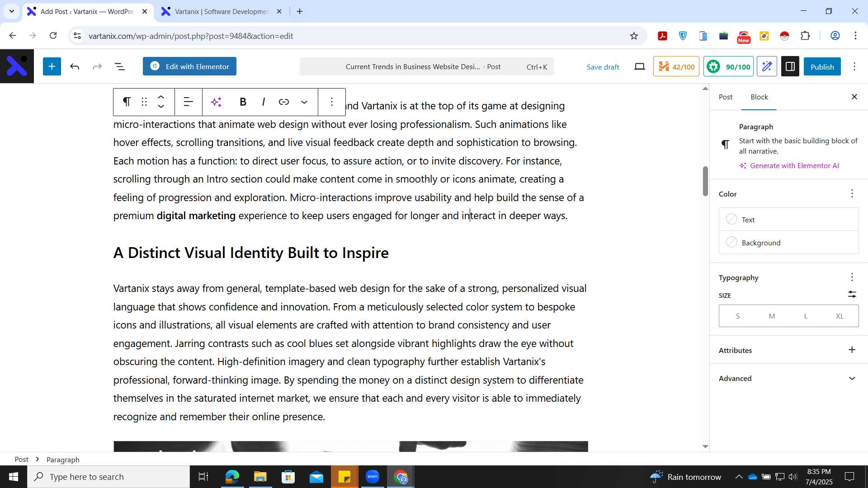The height and width of the screenshot is (488, 868).
Task: Click the block drag handle
Action: (x=144, y=102)
